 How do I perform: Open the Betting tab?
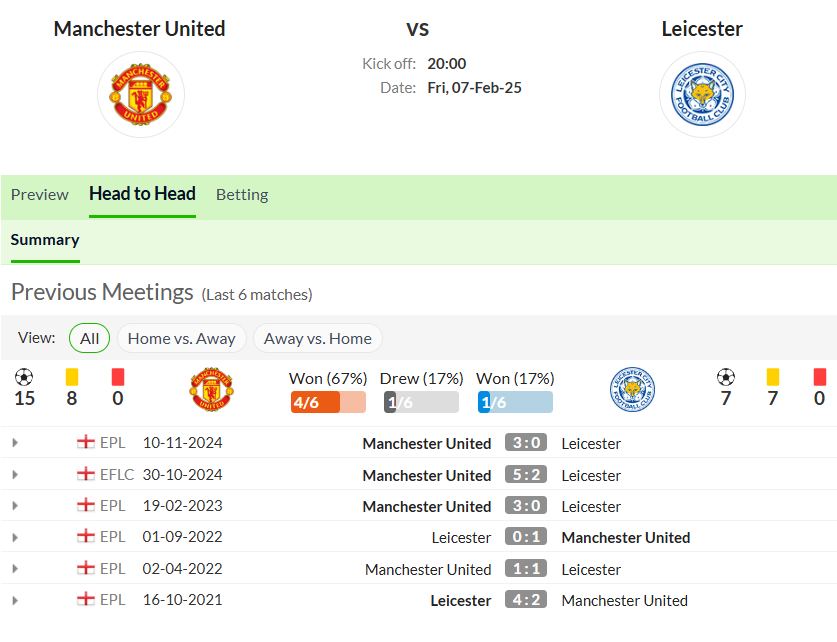pos(242,195)
